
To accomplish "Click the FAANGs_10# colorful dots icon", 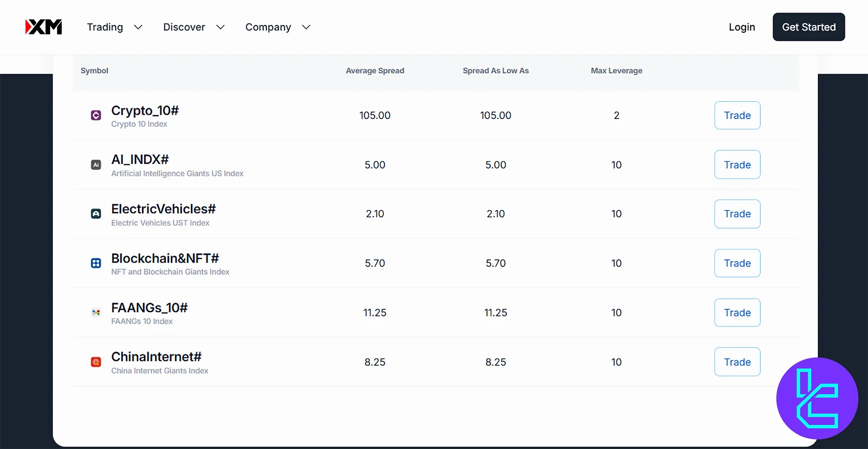I will tap(96, 313).
